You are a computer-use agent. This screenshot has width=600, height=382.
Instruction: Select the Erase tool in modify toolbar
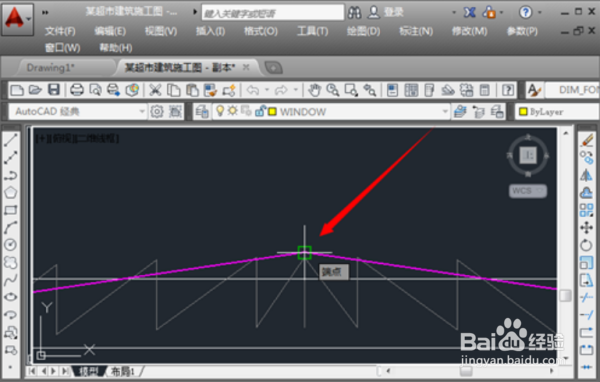click(x=586, y=140)
